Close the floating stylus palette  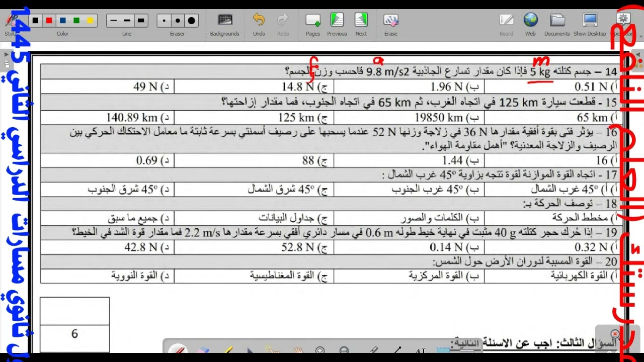[615, 334]
